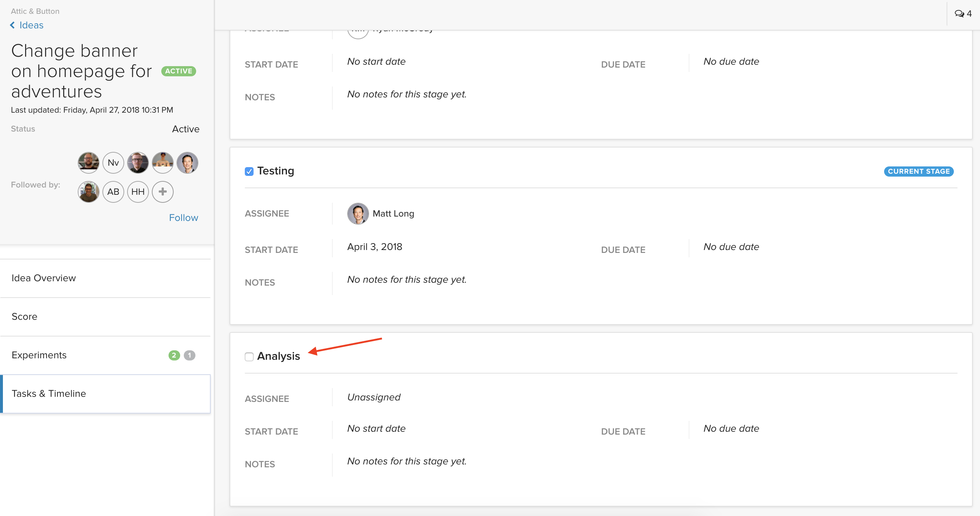Click the first bearded follower photo avatar
Screen dimensions: 980x516
point(88,163)
